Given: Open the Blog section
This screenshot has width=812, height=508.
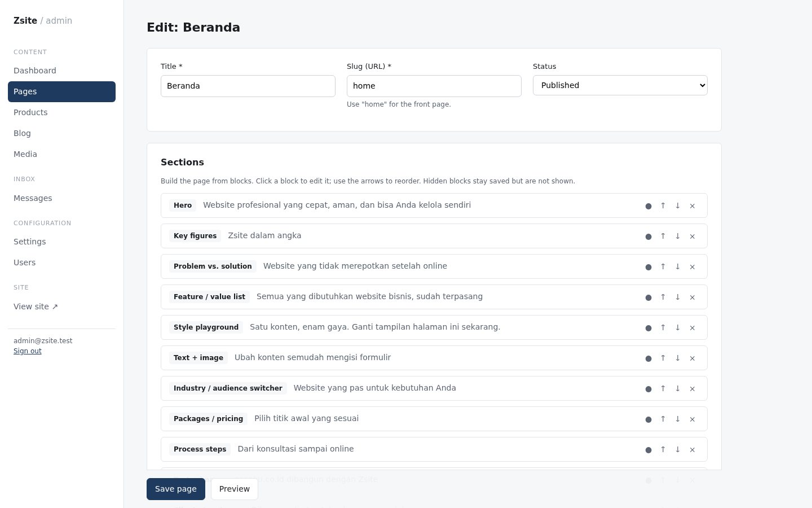Looking at the screenshot, I should pos(61,133).
